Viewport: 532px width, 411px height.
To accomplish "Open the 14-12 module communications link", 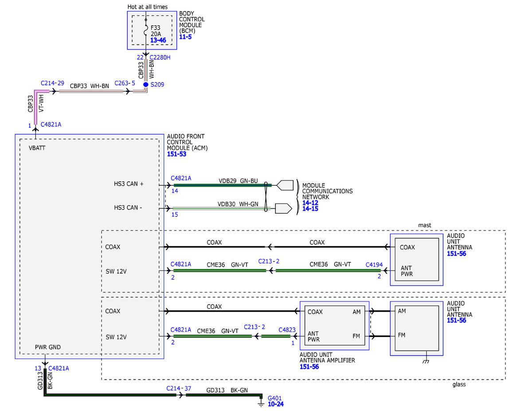I will pyautogui.click(x=310, y=203).
